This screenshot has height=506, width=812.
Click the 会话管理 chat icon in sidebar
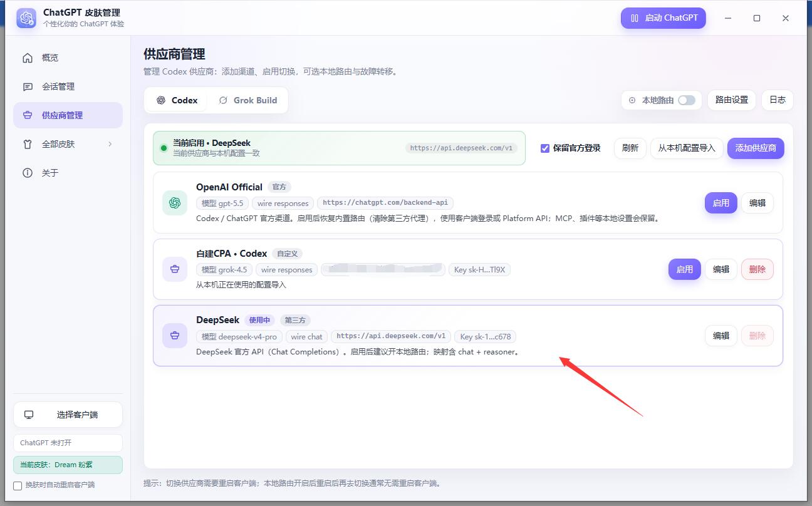tap(28, 86)
